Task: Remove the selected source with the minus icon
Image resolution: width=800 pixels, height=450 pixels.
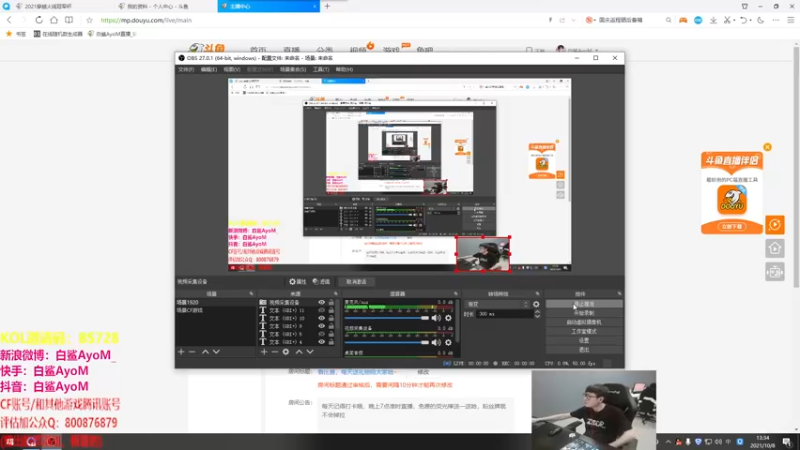Action: pyautogui.click(x=275, y=352)
